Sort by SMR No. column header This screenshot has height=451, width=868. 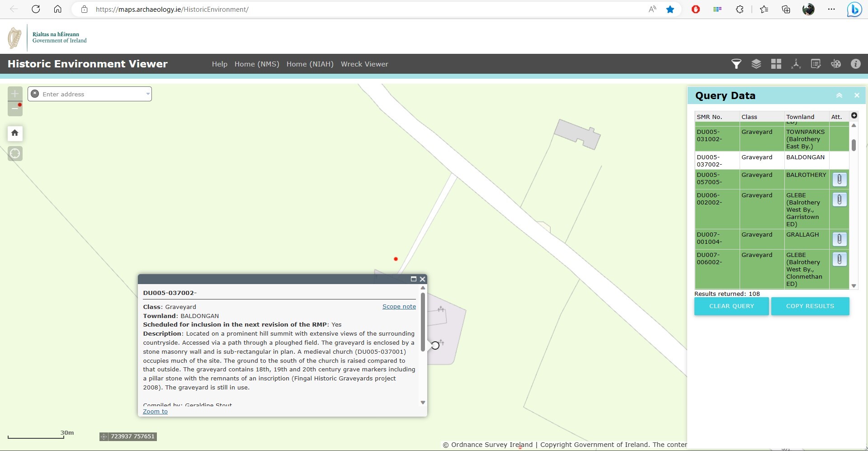[x=717, y=117]
